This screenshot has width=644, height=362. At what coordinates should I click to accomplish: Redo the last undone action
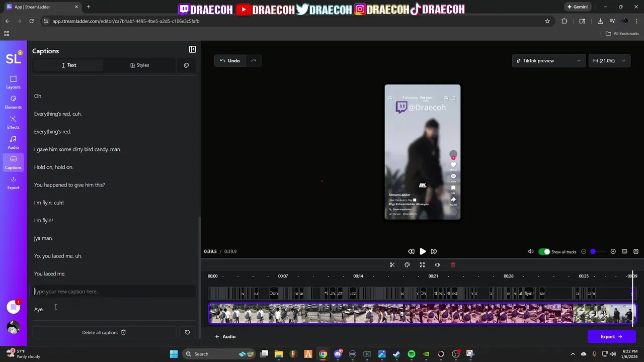pos(254,61)
